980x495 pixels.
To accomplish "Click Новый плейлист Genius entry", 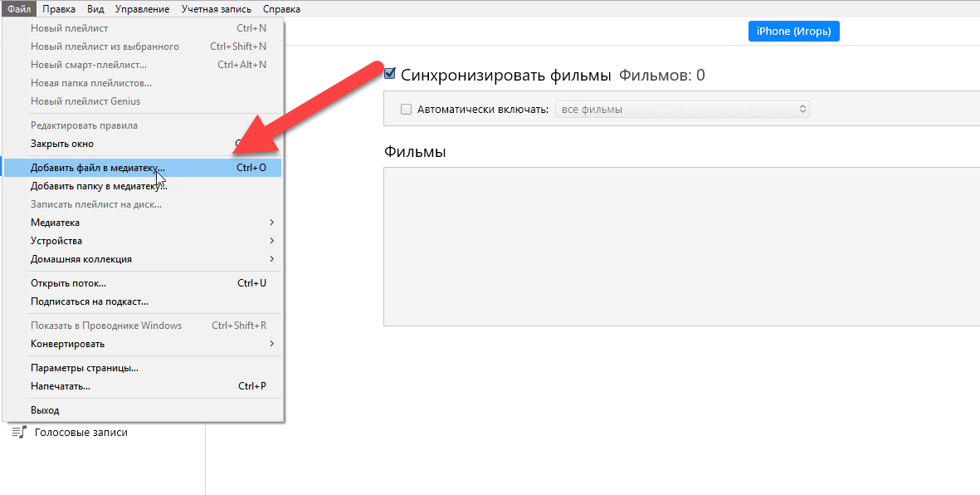I will coord(143,100).
